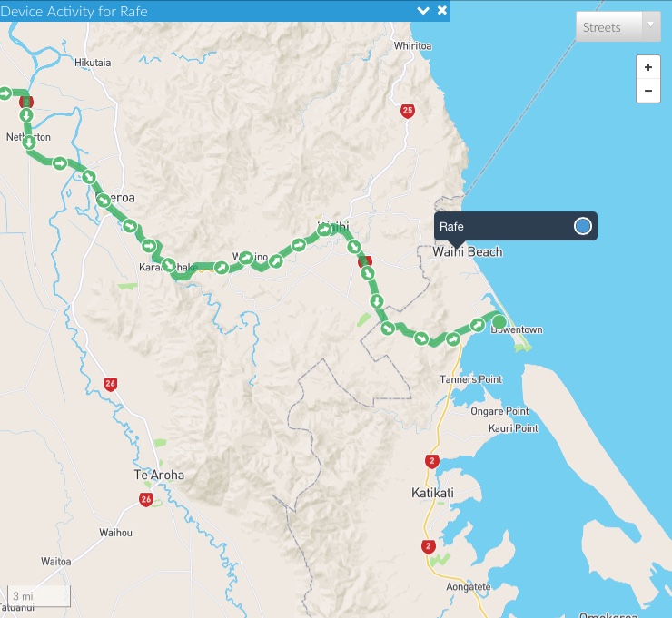Click the Katikati town label
Image resolution: width=672 pixels, height=618 pixels.
(431, 493)
